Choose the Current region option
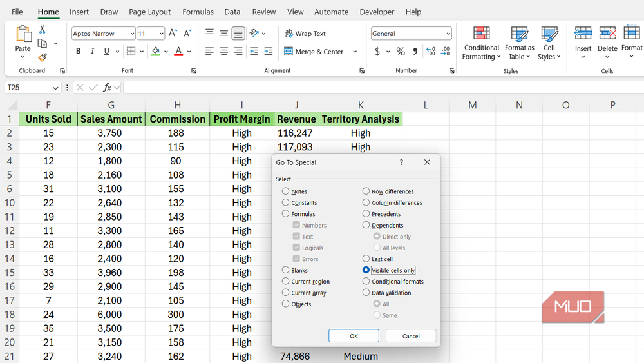This screenshot has height=363, width=644. (285, 281)
